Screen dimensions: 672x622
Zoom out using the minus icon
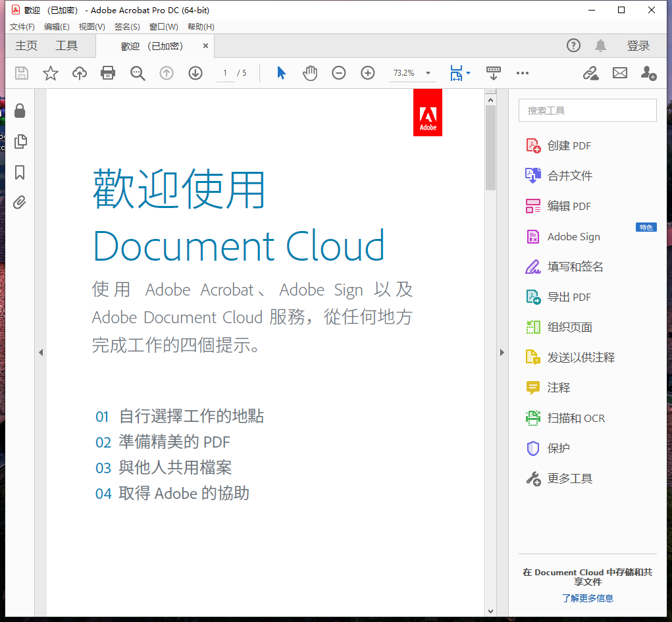(338, 73)
